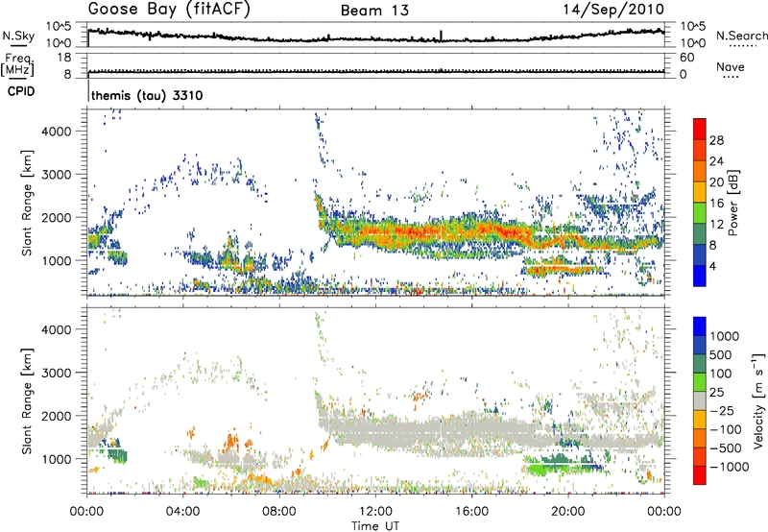The height and width of the screenshot is (532, 768).
Task: Pick the grey -25 to 25 Velocity segment
Action: click(x=700, y=401)
